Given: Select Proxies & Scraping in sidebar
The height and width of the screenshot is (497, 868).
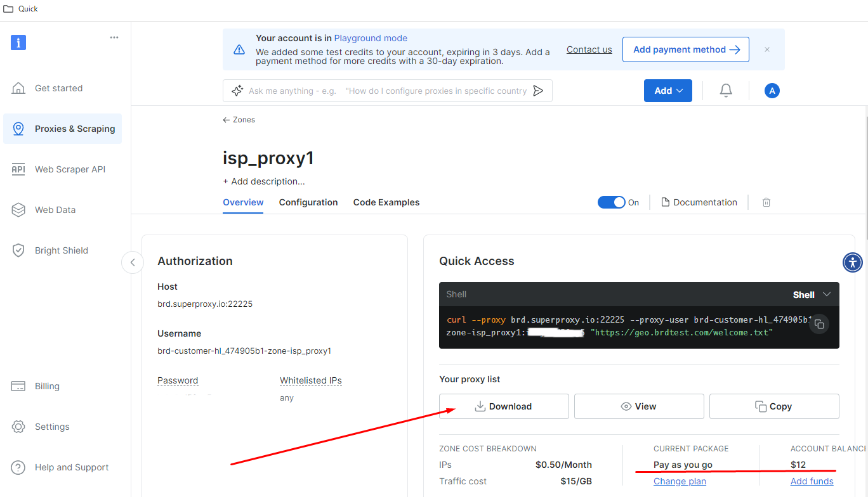Looking at the screenshot, I should point(62,129).
